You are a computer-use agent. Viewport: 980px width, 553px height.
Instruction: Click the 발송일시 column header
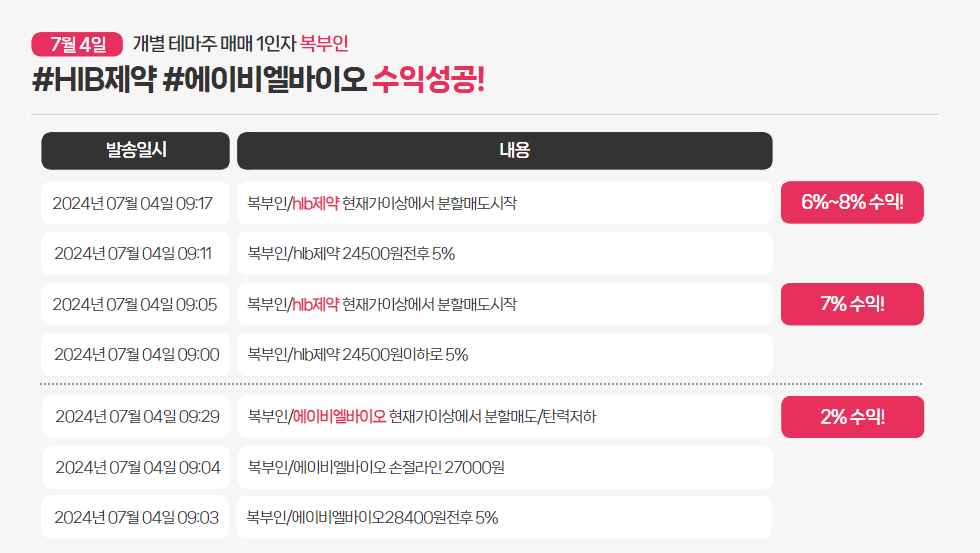[x=136, y=151]
